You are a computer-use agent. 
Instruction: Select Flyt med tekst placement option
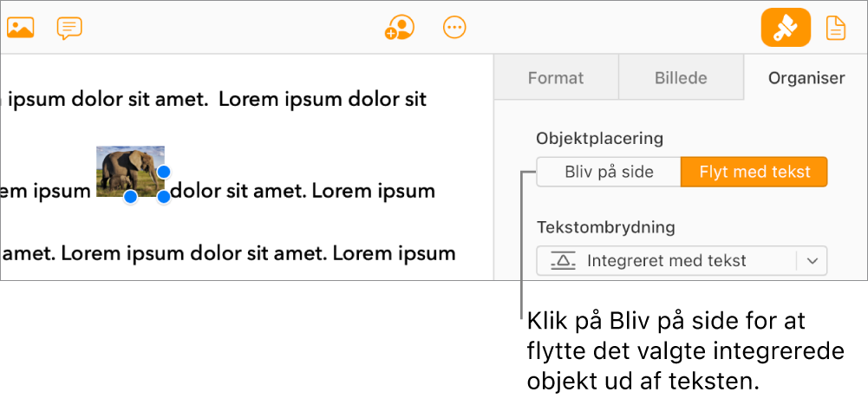pyautogui.click(x=754, y=172)
